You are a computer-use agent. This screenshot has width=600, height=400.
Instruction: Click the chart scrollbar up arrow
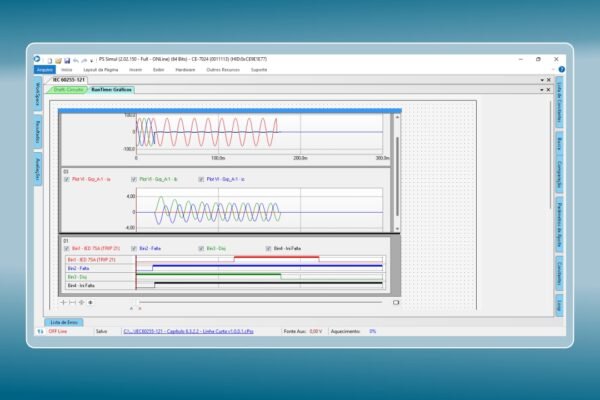(397, 117)
